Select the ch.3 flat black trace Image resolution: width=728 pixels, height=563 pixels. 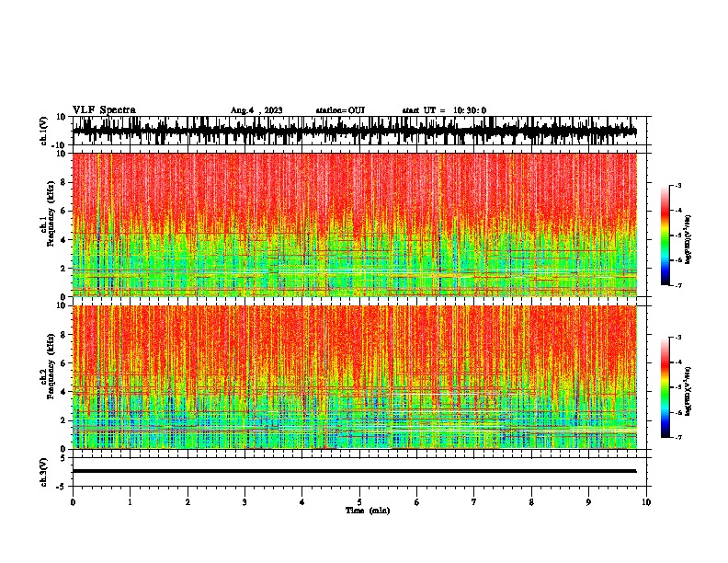coord(355,471)
